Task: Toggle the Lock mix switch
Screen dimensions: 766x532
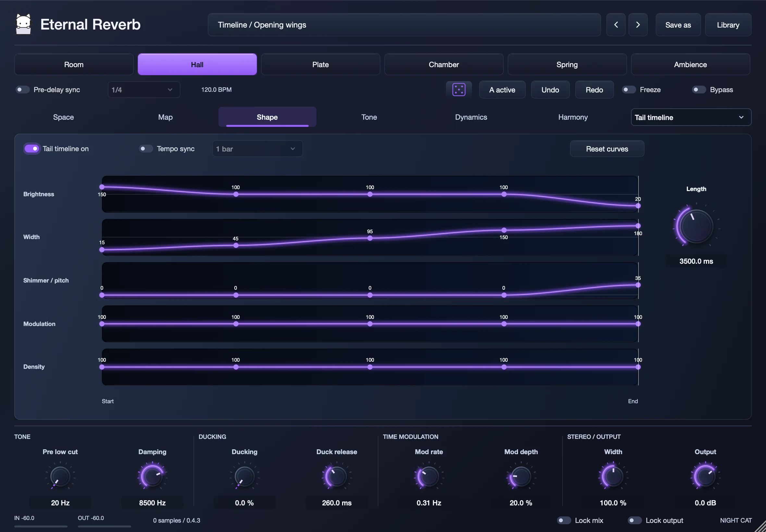Action: click(564, 520)
